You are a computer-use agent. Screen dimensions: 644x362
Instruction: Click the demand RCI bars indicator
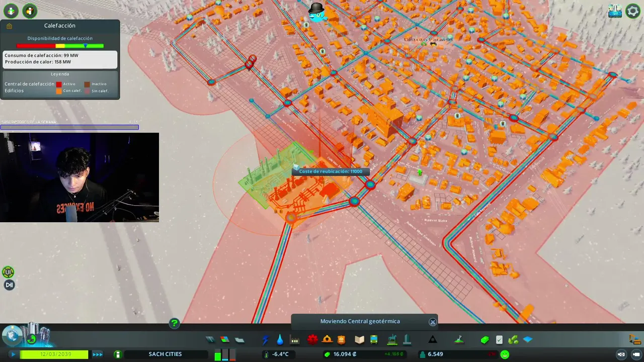coord(225,355)
